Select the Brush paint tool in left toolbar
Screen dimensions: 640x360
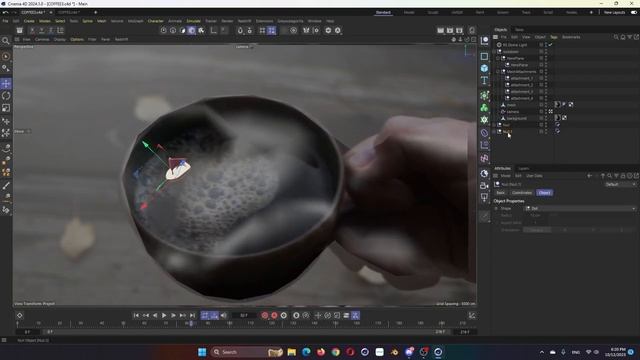6,186
